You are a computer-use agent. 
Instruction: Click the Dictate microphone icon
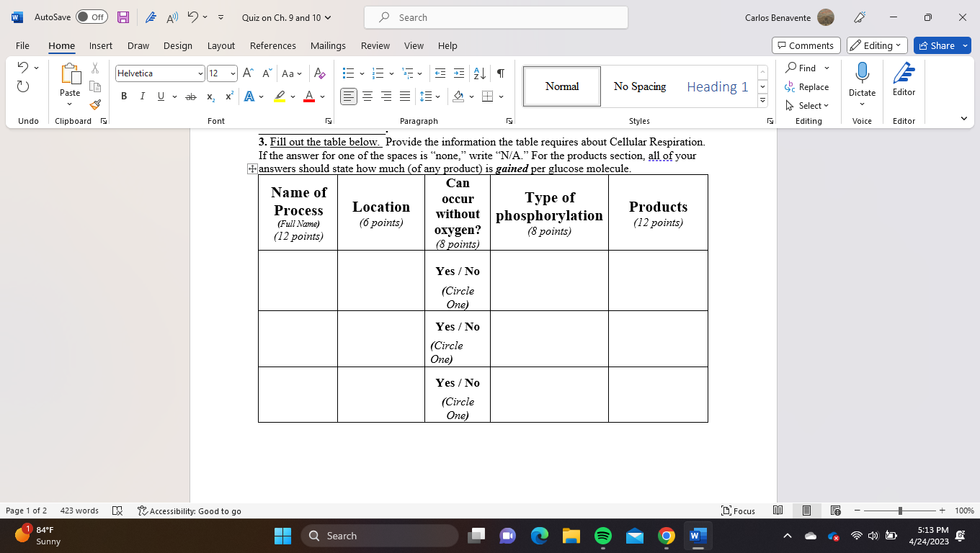862,73
